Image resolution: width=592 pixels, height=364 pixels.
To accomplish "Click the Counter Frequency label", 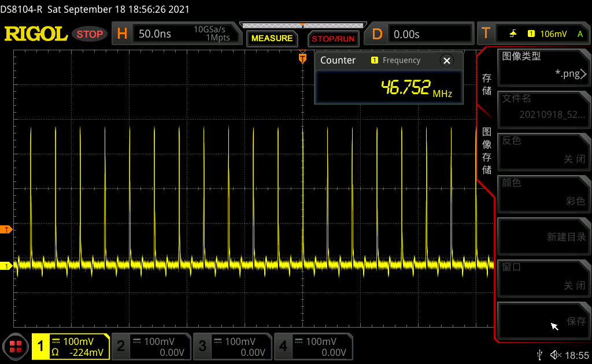I will pos(401,60).
